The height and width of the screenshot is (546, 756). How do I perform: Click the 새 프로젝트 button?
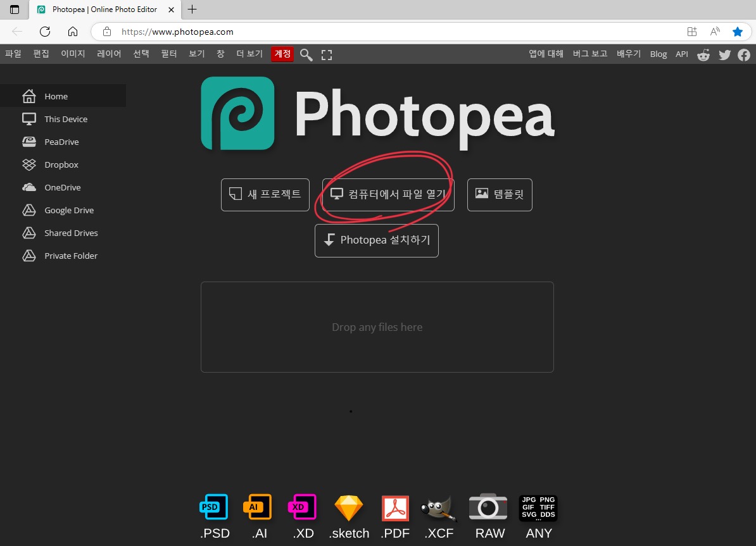click(x=265, y=195)
